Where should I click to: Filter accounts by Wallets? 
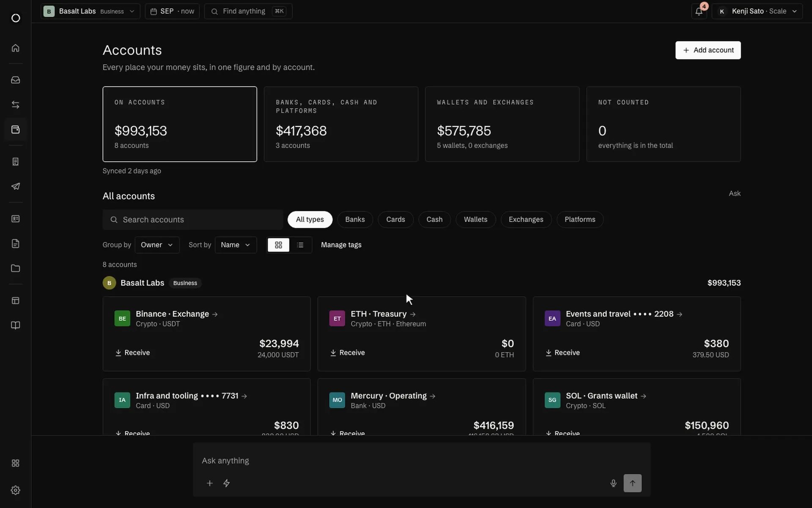coord(475,219)
